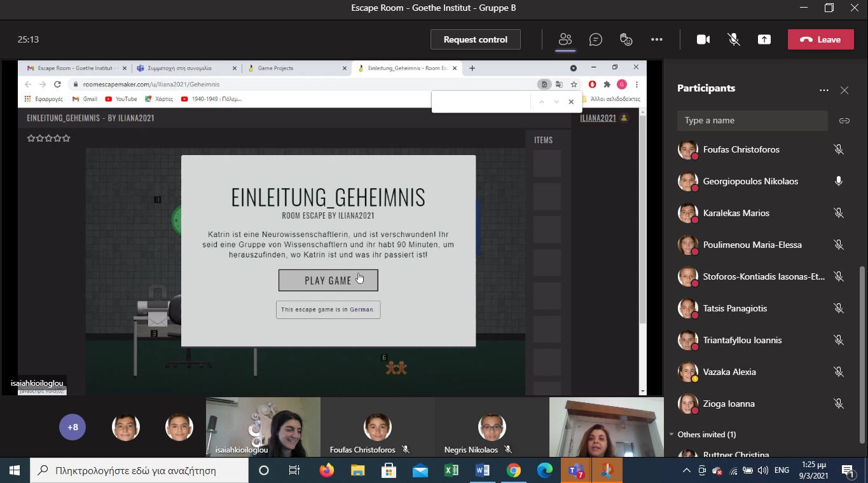Click the Share content tray icon
This screenshot has width=868, height=483.
click(x=764, y=39)
